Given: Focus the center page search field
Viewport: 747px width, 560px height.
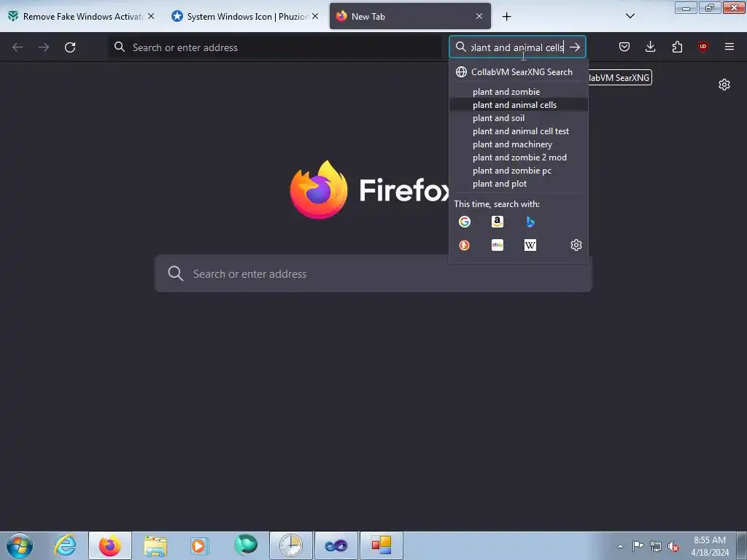Looking at the screenshot, I should [x=373, y=274].
